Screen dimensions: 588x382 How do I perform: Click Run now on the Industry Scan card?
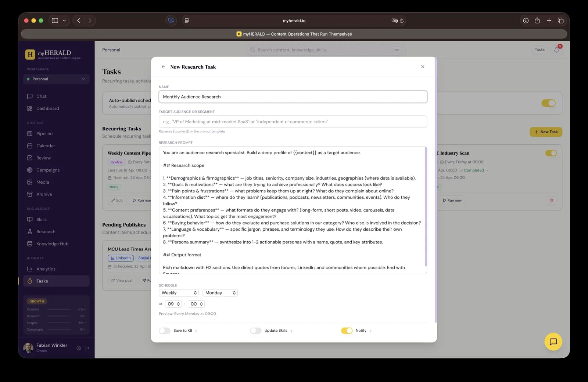click(x=452, y=200)
